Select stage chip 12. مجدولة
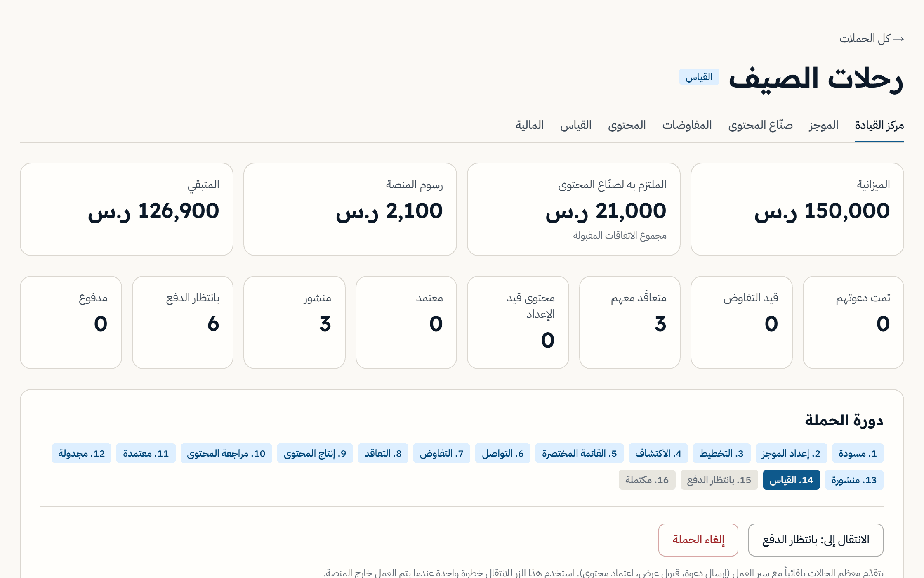 click(x=81, y=454)
